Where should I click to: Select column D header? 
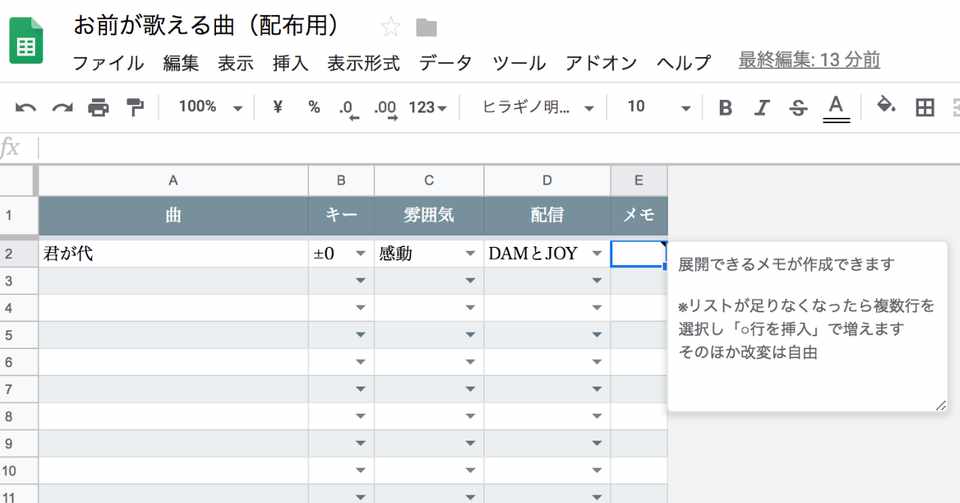[x=547, y=181]
